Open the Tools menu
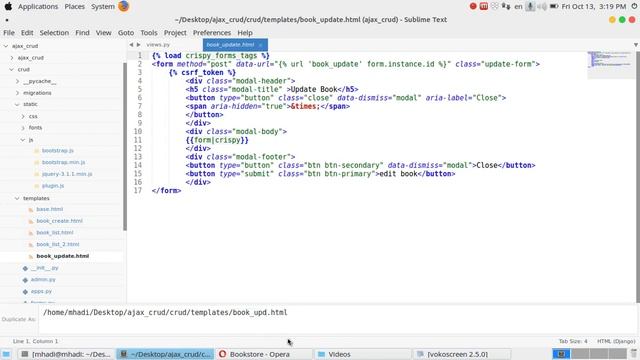 (149, 33)
